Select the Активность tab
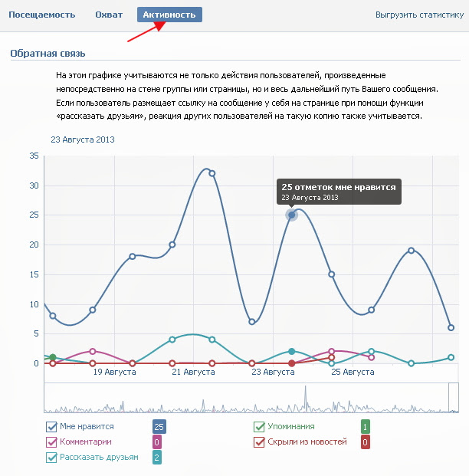The width and height of the screenshot is (469, 476). [x=169, y=15]
